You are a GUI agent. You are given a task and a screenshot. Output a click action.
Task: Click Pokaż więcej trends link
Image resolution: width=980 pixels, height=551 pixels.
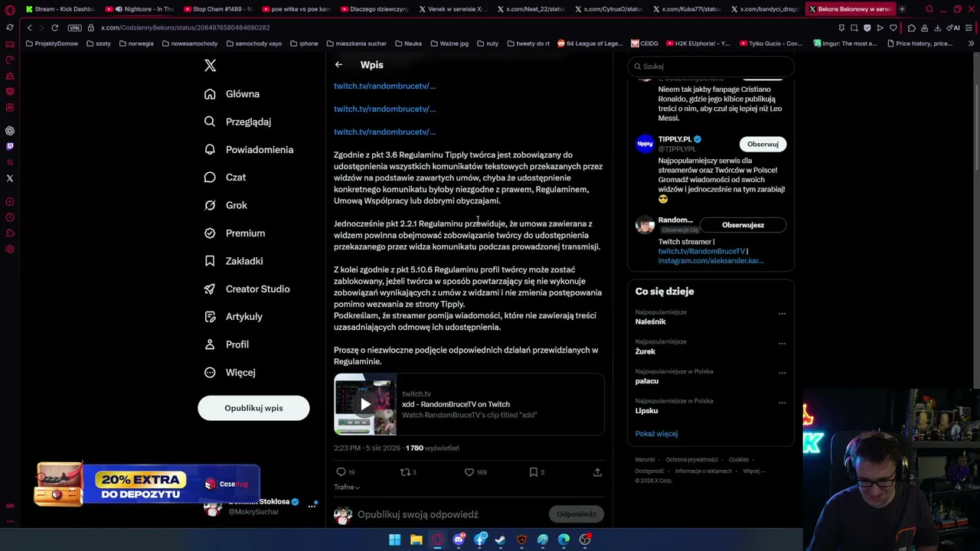656,434
